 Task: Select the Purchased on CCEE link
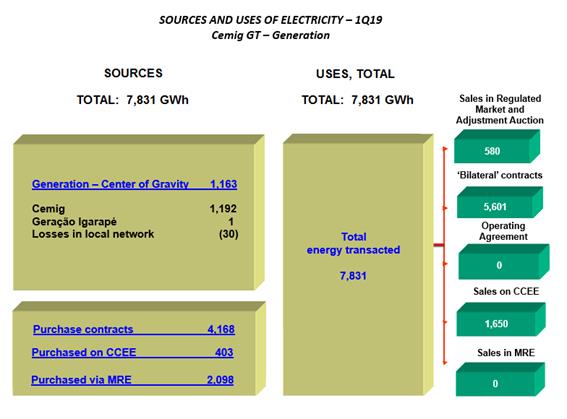pyautogui.click(x=132, y=352)
